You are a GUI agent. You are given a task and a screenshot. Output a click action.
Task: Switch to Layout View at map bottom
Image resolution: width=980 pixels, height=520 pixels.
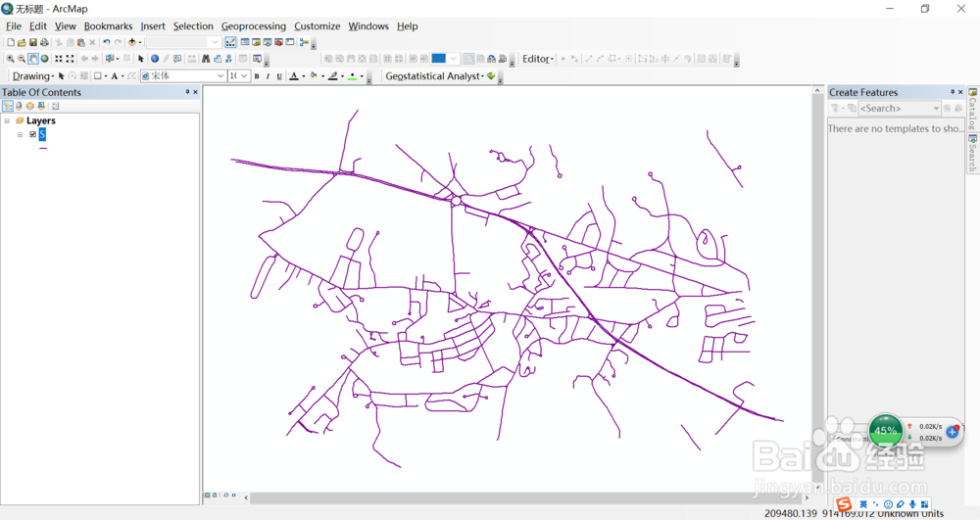coord(215,496)
